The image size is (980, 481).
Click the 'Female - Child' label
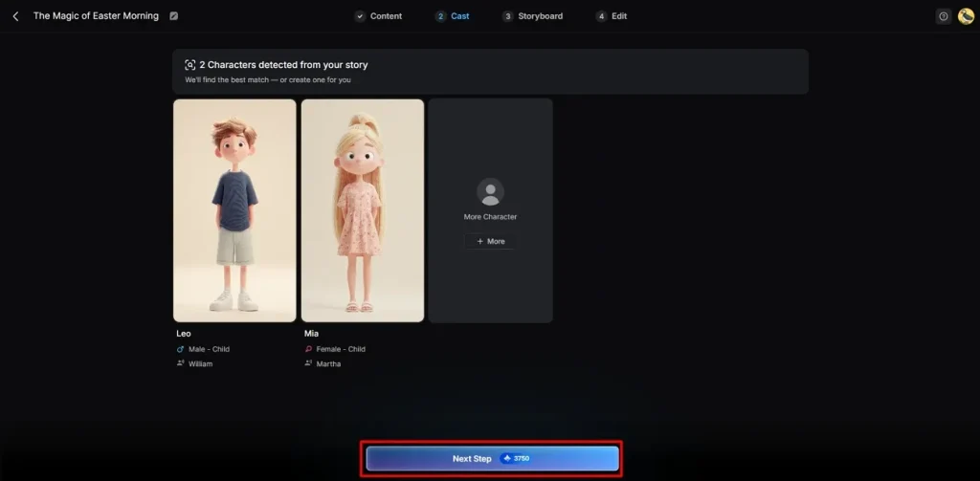tap(341, 349)
